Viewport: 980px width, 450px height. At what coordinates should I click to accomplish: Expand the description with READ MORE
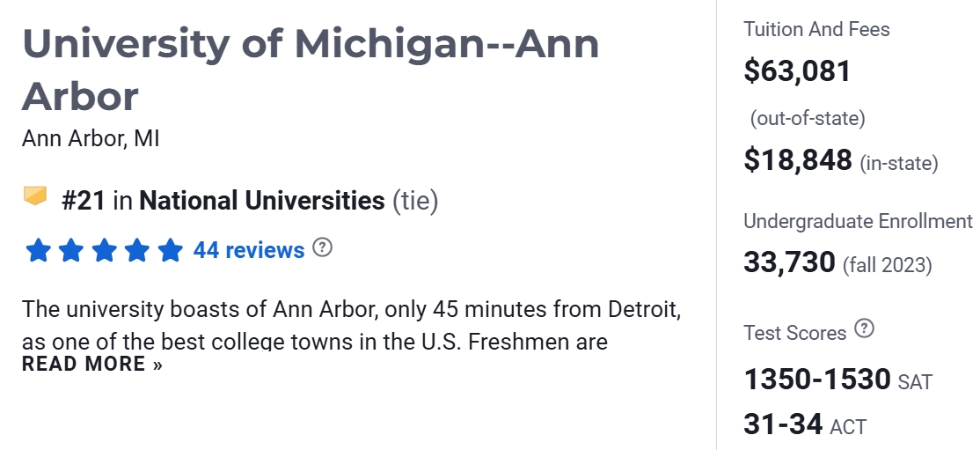pos(92,364)
